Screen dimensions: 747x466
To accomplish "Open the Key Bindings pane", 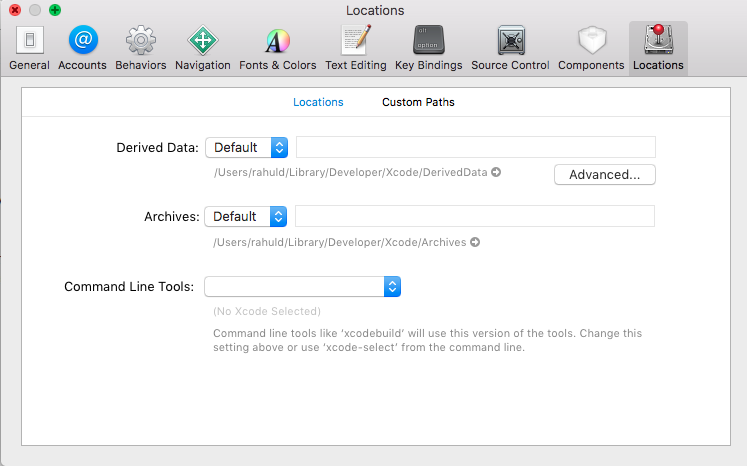I will pyautogui.click(x=428, y=48).
